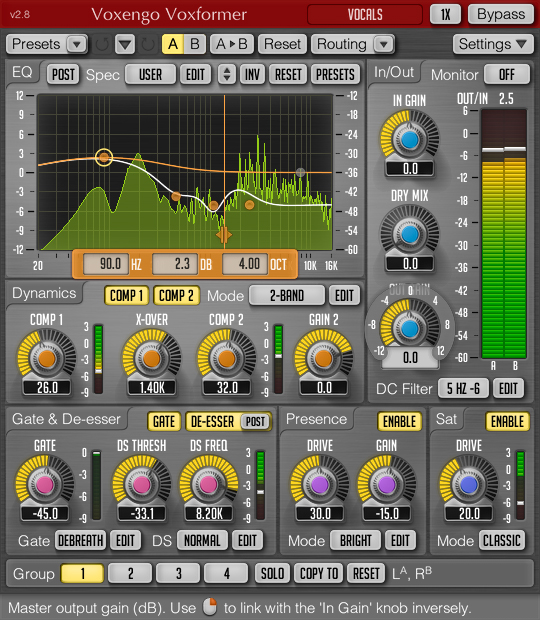Toggle plugin Bypass
The image size is (540, 620).
click(x=501, y=15)
